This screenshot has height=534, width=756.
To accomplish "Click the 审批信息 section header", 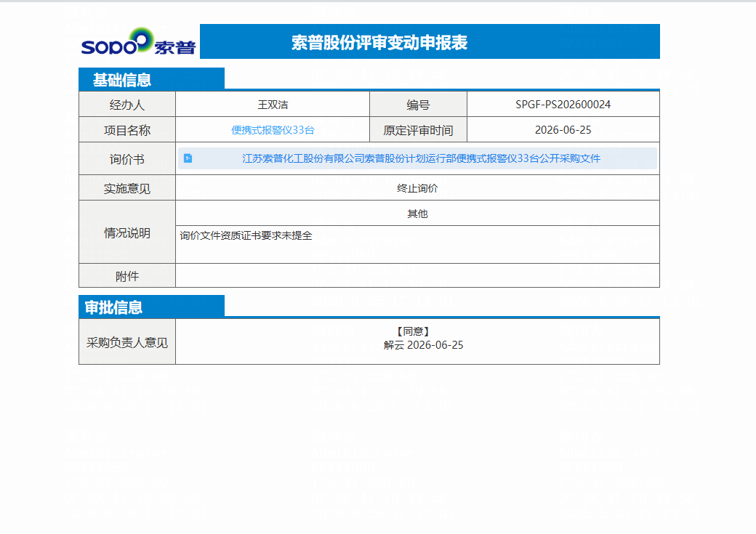I will click(x=151, y=307).
